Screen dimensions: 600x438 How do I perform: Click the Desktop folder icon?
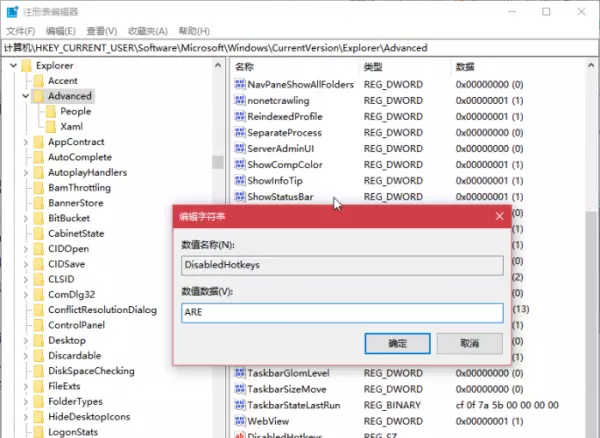[x=39, y=340]
